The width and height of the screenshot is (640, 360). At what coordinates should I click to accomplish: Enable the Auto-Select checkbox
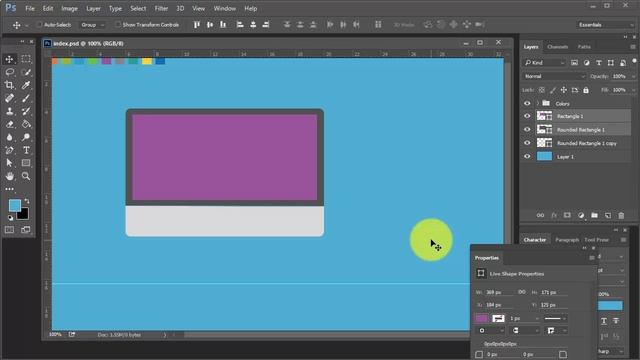point(40,25)
